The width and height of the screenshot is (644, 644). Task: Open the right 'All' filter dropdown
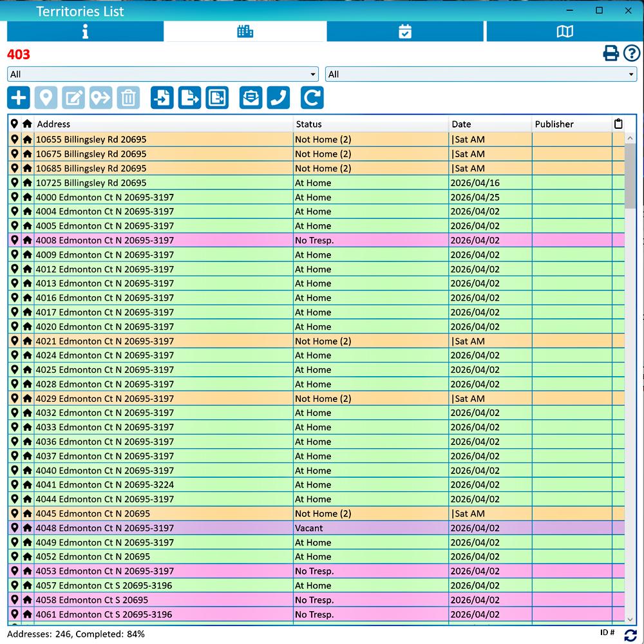(480, 74)
